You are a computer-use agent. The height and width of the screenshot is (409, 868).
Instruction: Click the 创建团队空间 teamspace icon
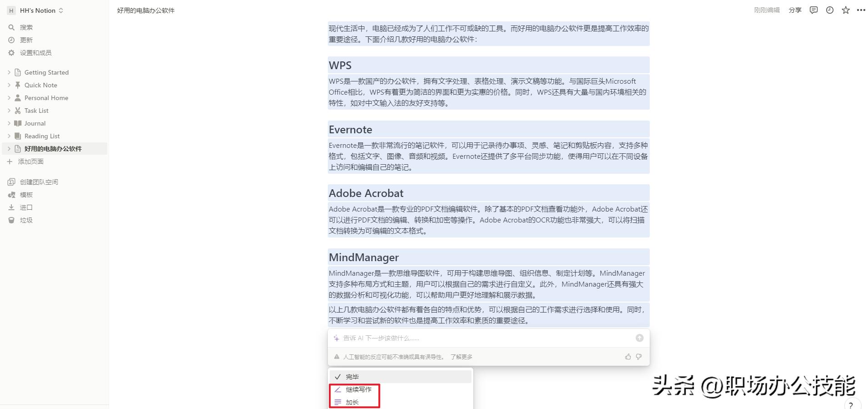11,182
